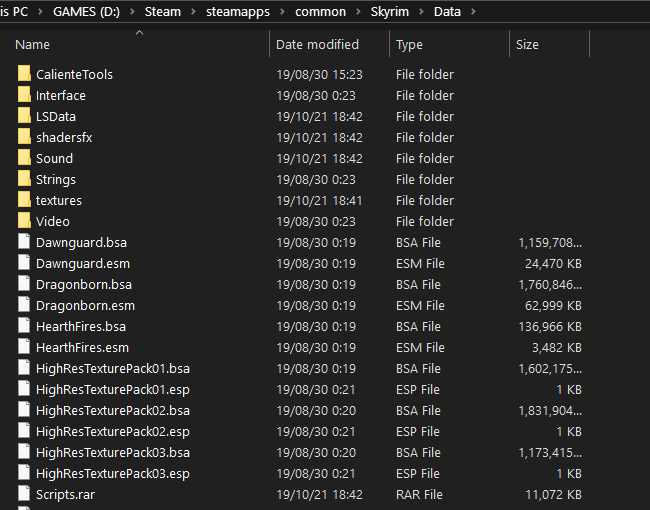Viewport: 650px width, 510px height.
Task: Select the Sound folder name
Action: 54,158
